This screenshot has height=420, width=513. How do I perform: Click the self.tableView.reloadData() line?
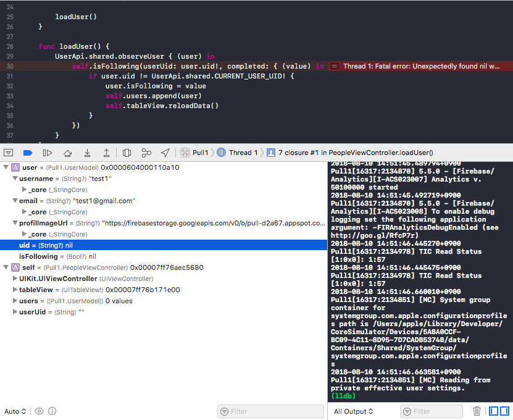(162, 106)
